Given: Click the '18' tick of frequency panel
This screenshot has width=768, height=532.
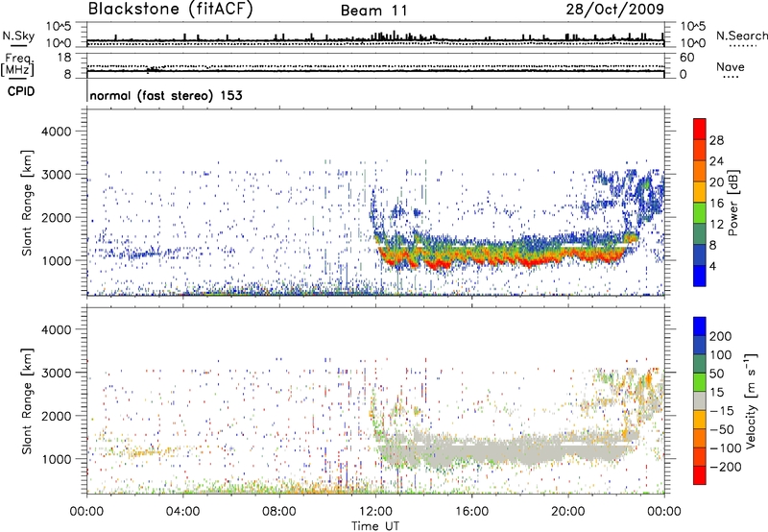Looking at the screenshot, I should pyautogui.click(x=64, y=58).
